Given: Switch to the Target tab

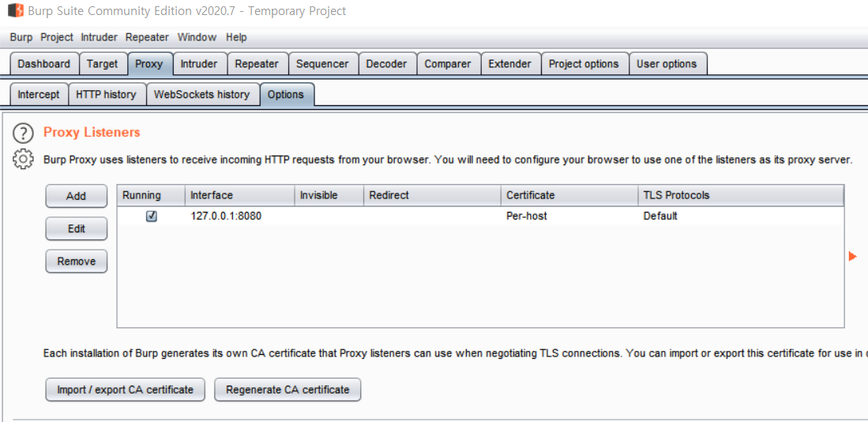Looking at the screenshot, I should pos(103,64).
